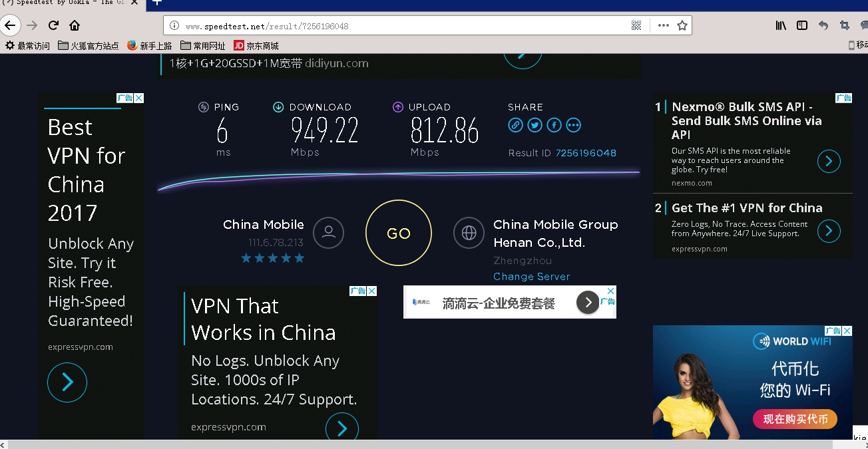Select the Speedtest by Ookla tab
The width and height of the screenshot is (868, 449).
[72, 3]
